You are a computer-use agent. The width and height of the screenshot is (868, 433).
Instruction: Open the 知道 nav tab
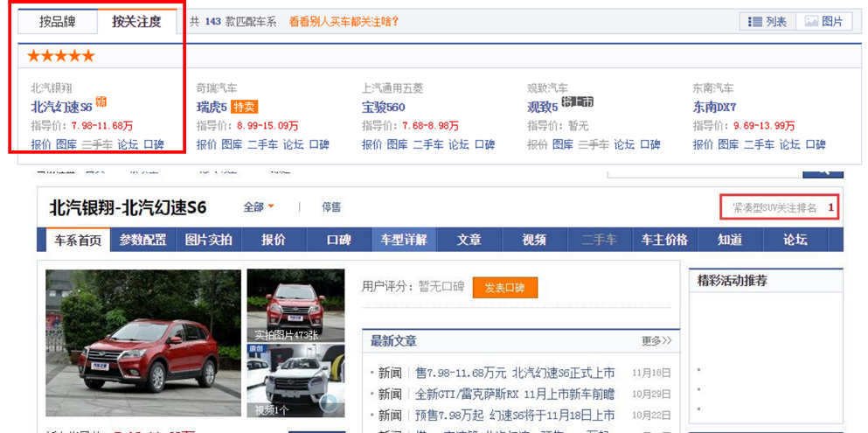tap(730, 240)
